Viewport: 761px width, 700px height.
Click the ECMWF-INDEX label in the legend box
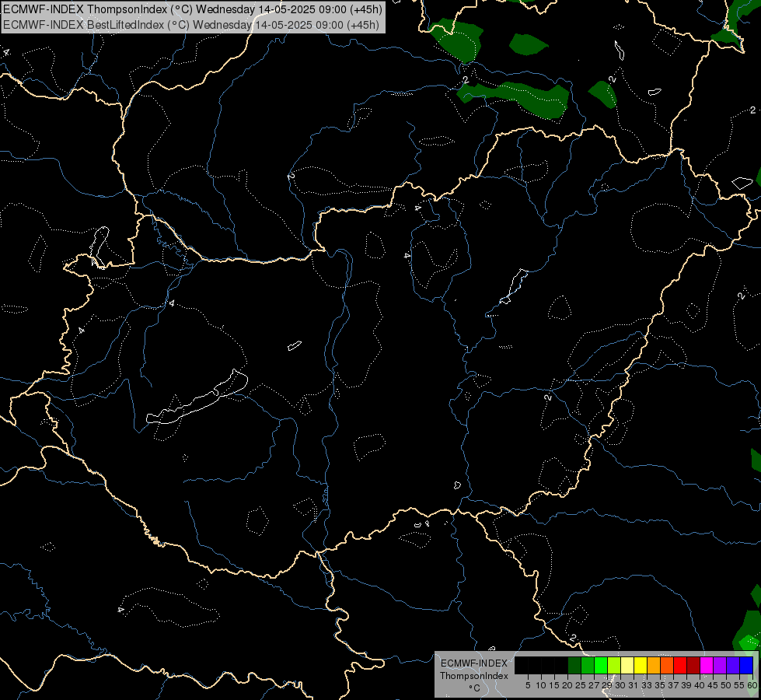pyautogui.click(x=473, y=663)
